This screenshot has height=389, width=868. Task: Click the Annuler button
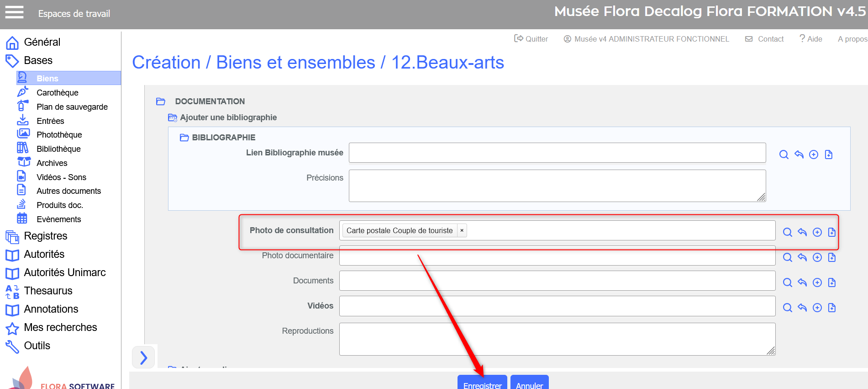(529, 383)
